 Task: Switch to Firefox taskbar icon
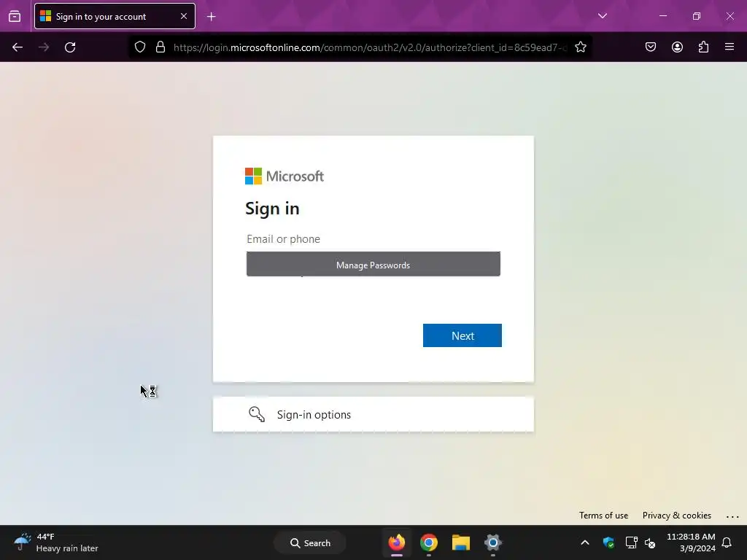(x=396, y=542)
